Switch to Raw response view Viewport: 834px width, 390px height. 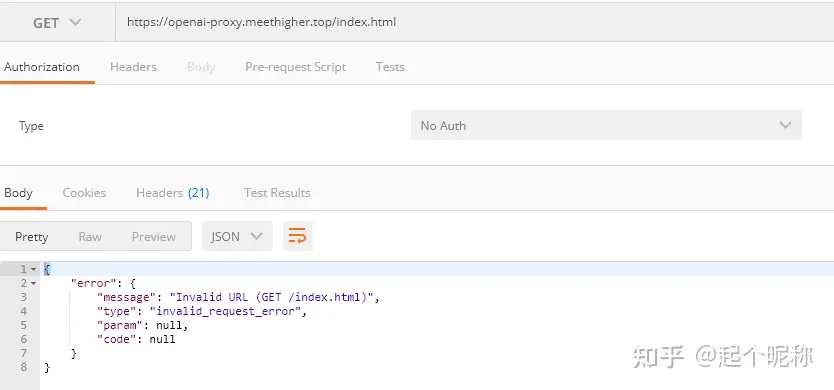click(x=90, y=237)
